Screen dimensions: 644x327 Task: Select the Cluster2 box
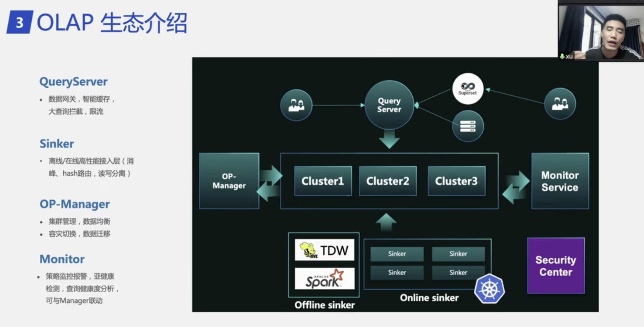click(388, 181)
